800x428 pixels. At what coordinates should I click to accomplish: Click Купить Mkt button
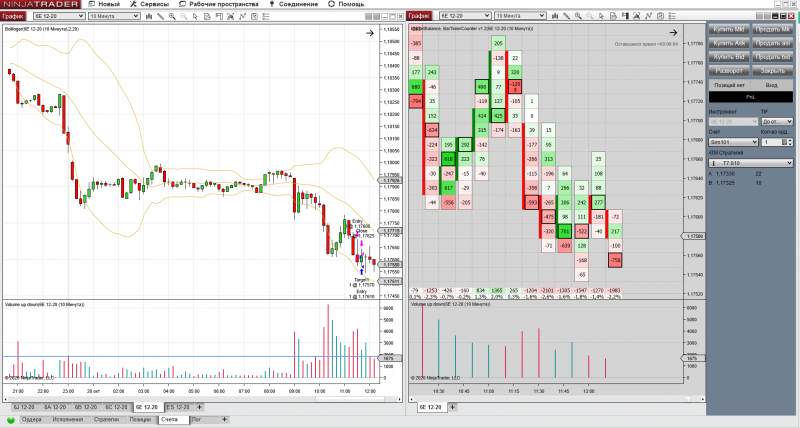(x=729, y=30)
